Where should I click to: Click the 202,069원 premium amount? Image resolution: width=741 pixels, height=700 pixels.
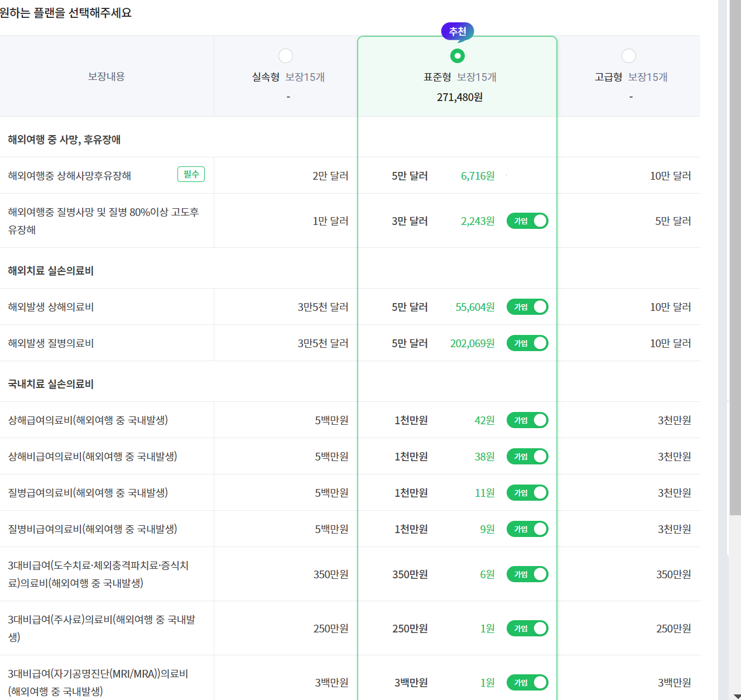[x=473, y=343]
